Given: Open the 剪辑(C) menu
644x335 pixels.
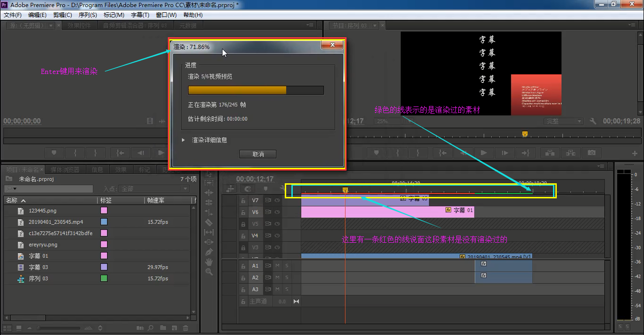Looking at the screenshot, I should (x=62, y=15).
